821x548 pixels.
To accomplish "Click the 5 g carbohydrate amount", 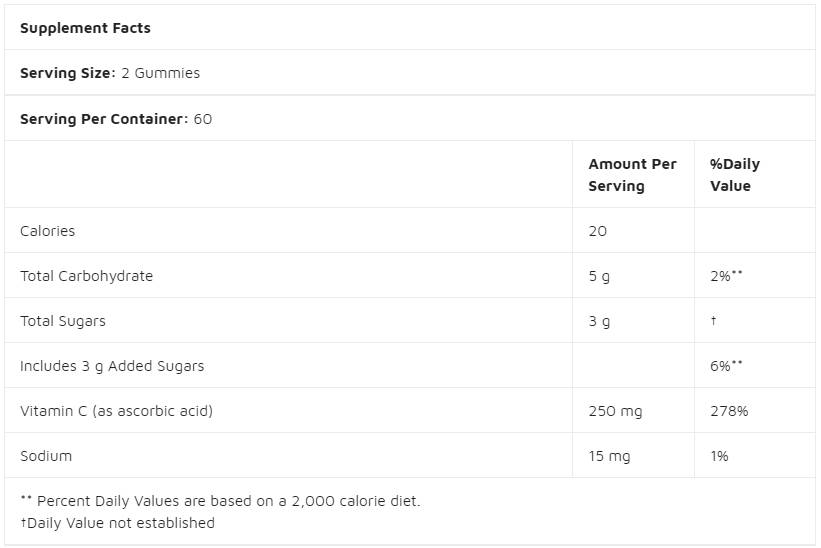I will click(599, 276).
